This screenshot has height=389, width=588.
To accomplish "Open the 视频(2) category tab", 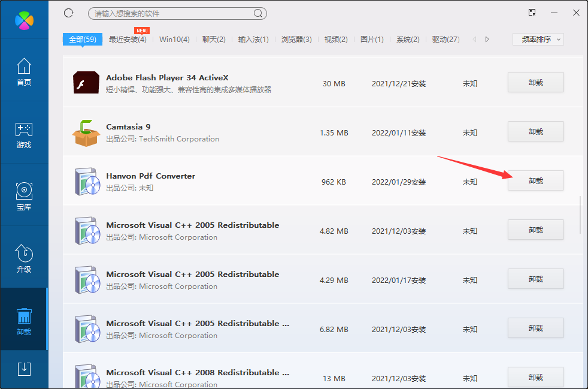I will [336, 40].
